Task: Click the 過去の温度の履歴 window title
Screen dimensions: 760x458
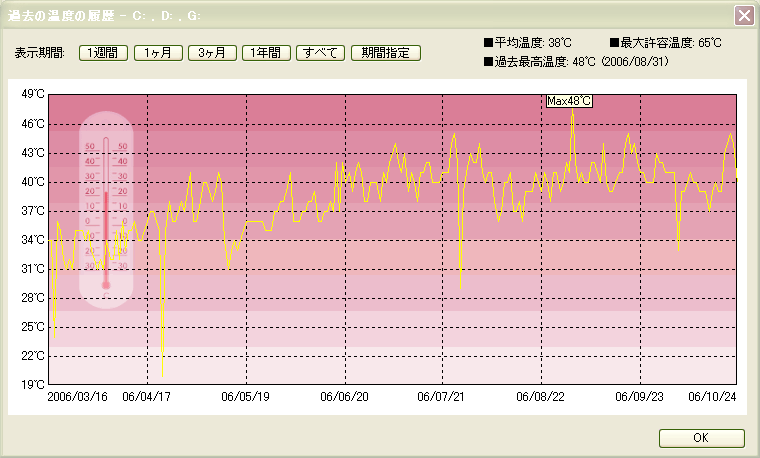Action: (61, 16)
